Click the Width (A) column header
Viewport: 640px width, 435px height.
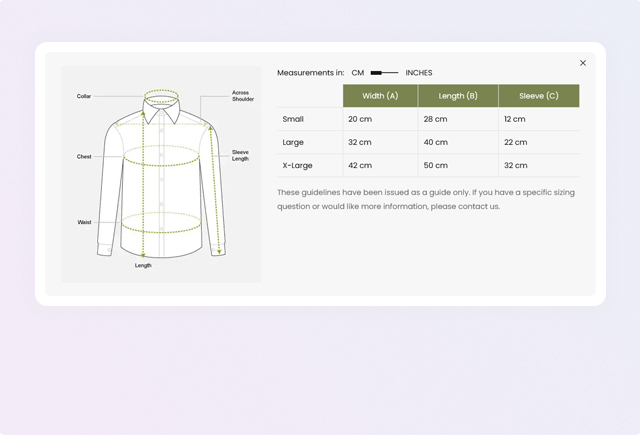coord(380,96)
